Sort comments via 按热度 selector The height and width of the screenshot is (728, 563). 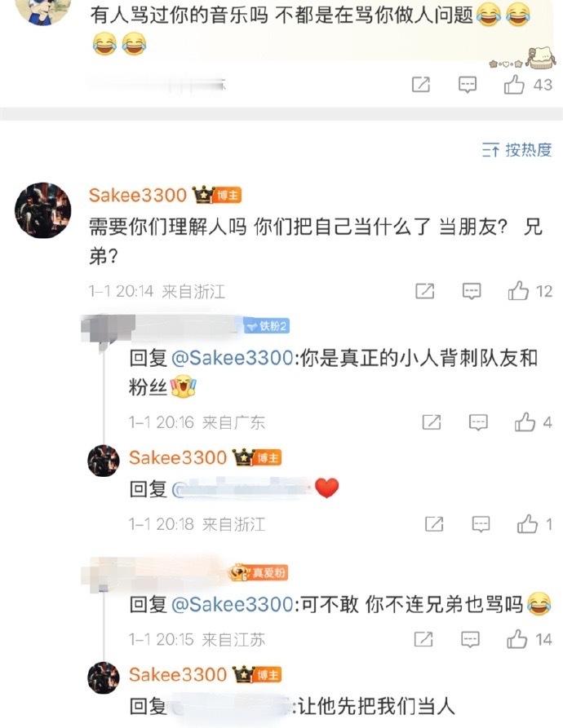516,150
